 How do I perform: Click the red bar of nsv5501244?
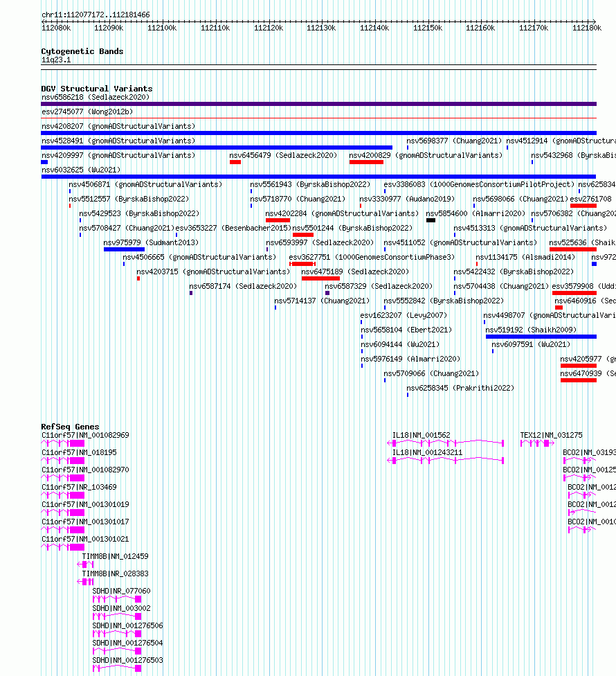tap(303, 235)
